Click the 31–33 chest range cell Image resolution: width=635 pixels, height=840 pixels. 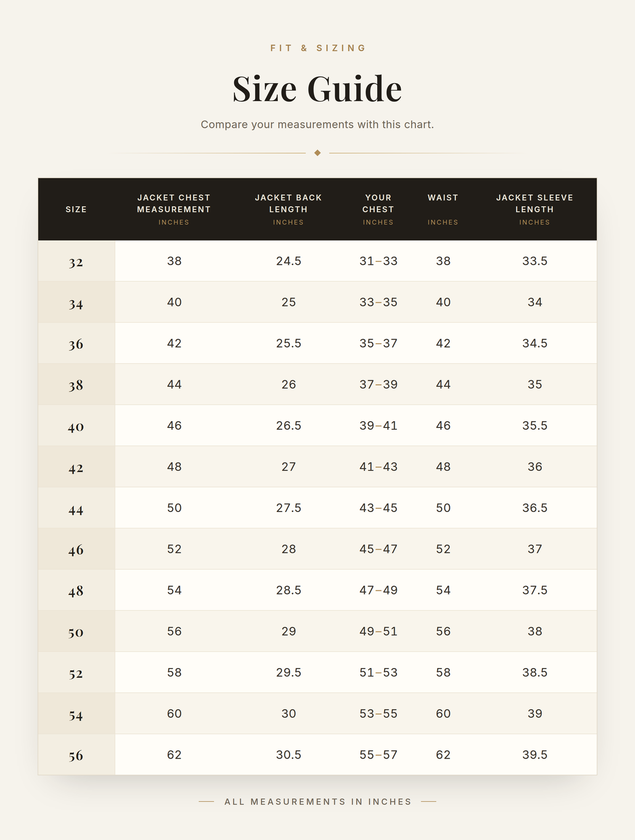(x=378, y=261)
